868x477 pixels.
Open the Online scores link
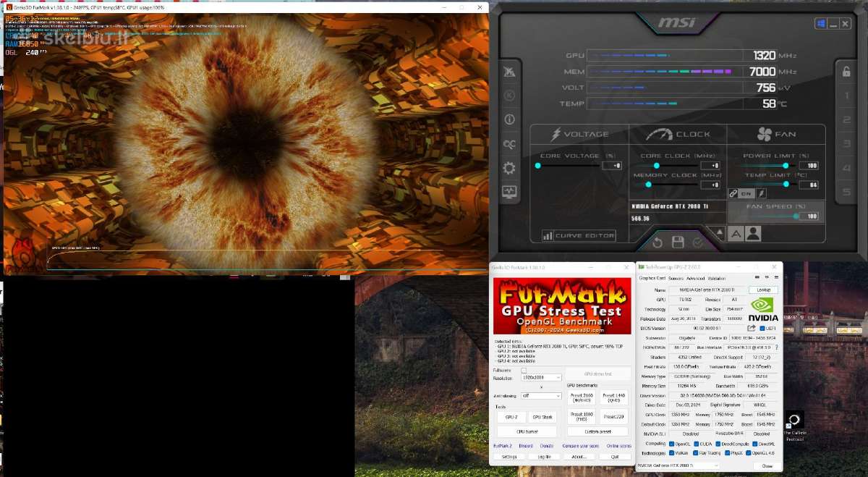coord(619,446)
